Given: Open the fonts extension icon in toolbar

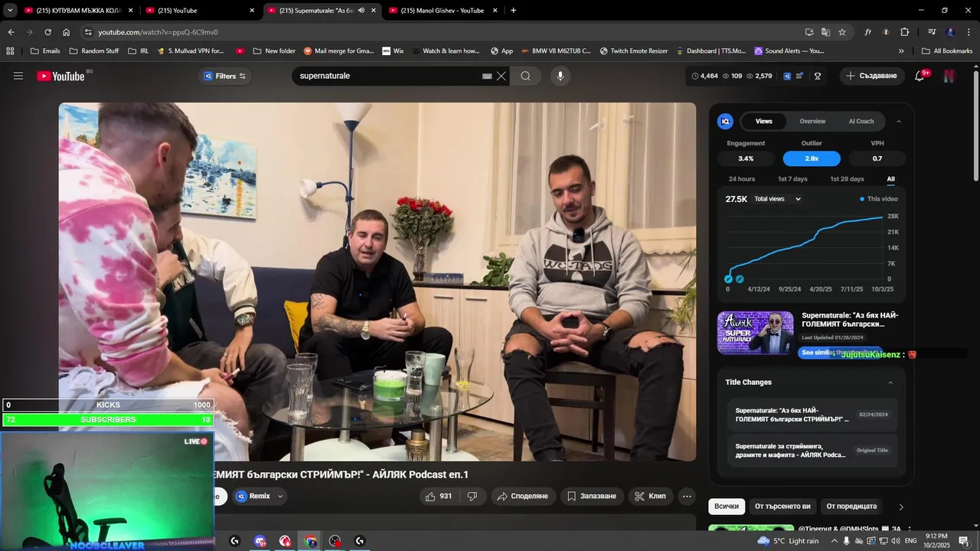Looking at the screenshot, I should click(868, 32).
